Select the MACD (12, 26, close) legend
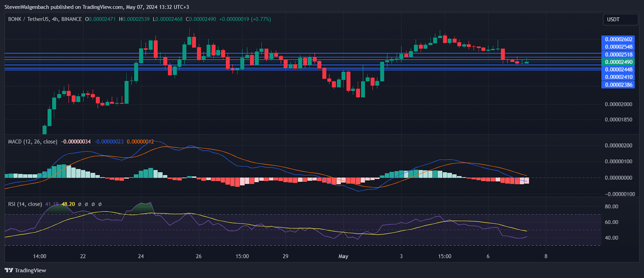The height and width of the screenshot is (278, 644). [x=33, y=142]
